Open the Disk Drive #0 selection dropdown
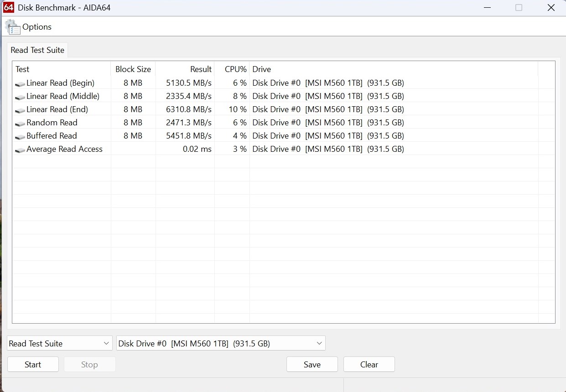 coord(221,343)
